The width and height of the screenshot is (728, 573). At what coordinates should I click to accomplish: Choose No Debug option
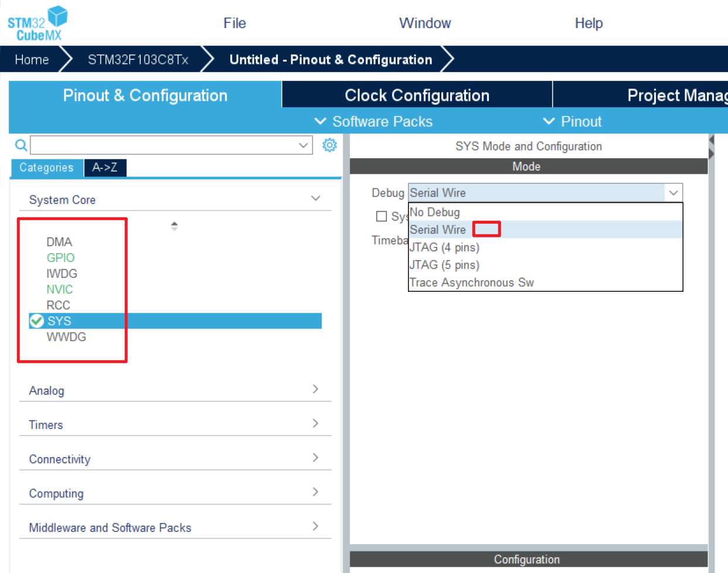click(545, 212)
